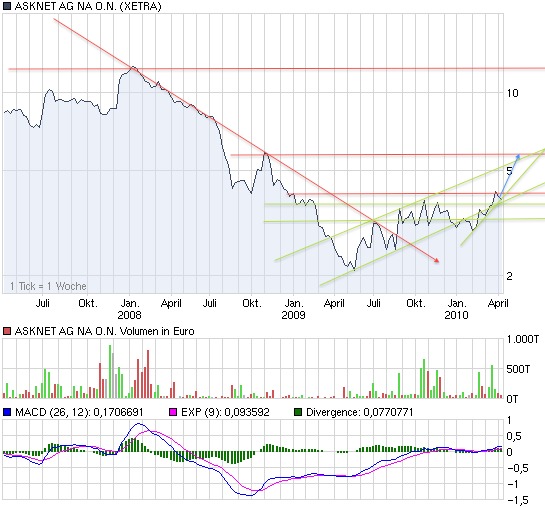This screenshot has width=545, height=508.
Task: Click the MACD axis label -1,5
Action: pyautogui.click(x=518, y=500)
